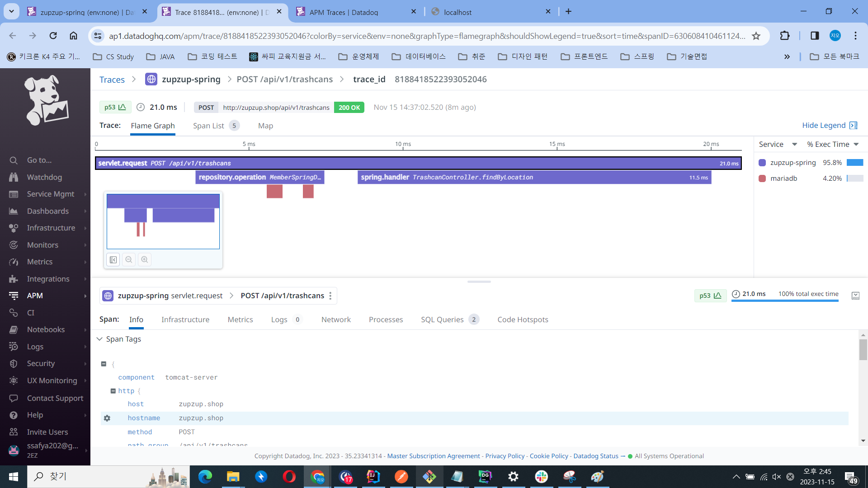Open browser Extensions puzzle icon
The width and height of the screenshot is (868, 488).
(785, 36)
